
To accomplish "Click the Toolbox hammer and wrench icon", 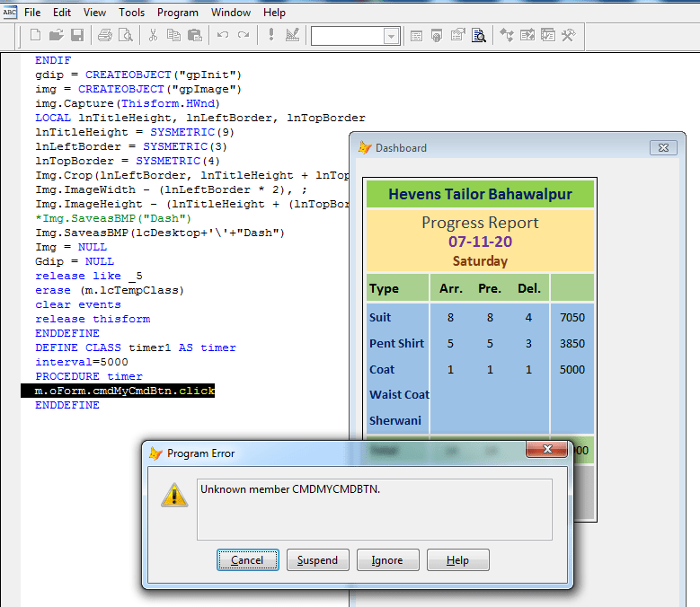I will 569,35.
